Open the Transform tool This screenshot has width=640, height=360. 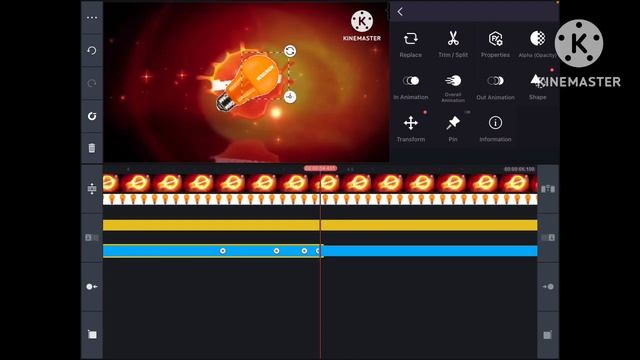point(411,129)
